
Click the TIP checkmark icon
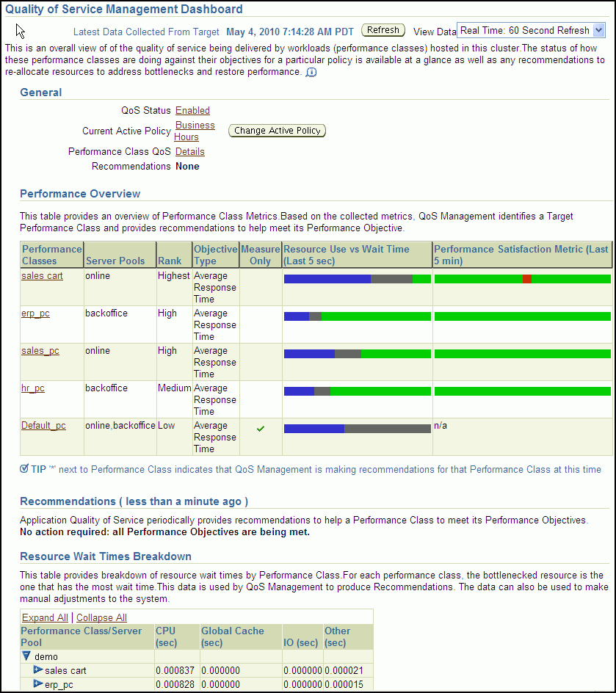tap(24, 469)
